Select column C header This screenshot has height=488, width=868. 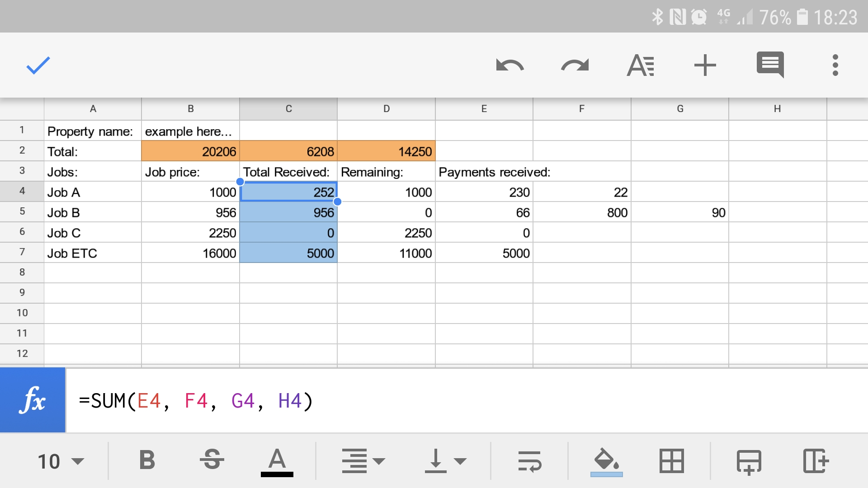click(288, 109)
